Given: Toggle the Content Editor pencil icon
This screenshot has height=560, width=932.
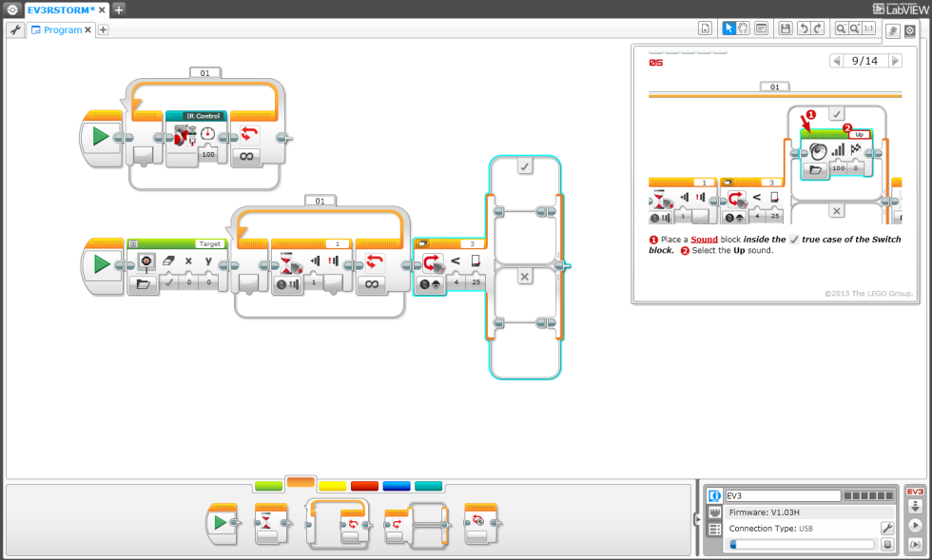Looking at the screenshot, I should [892, 29].
